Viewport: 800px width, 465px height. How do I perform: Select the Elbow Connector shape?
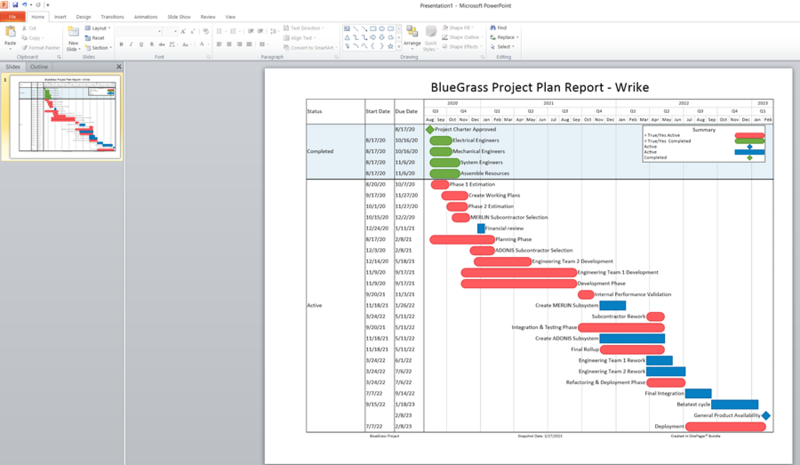[356, 37]
